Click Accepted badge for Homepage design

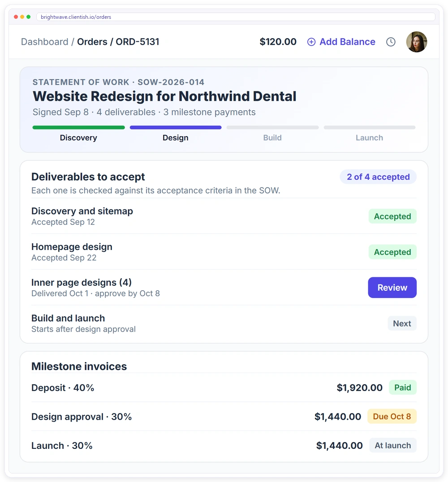pos(392,252)
